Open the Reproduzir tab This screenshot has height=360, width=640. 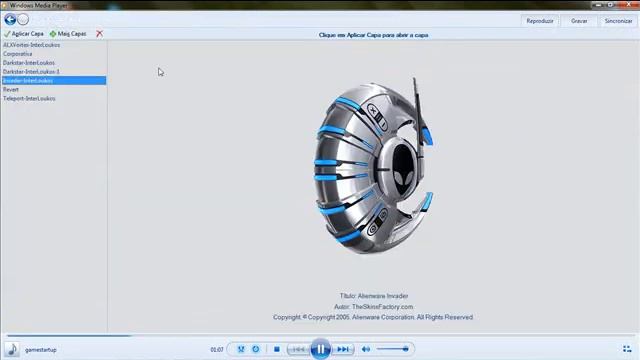pos(540,21)
